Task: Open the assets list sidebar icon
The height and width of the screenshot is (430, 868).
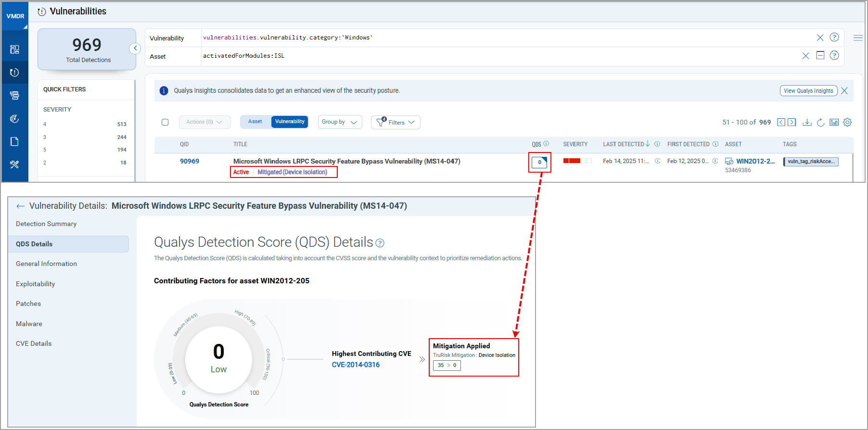Action: click(14, 96)
